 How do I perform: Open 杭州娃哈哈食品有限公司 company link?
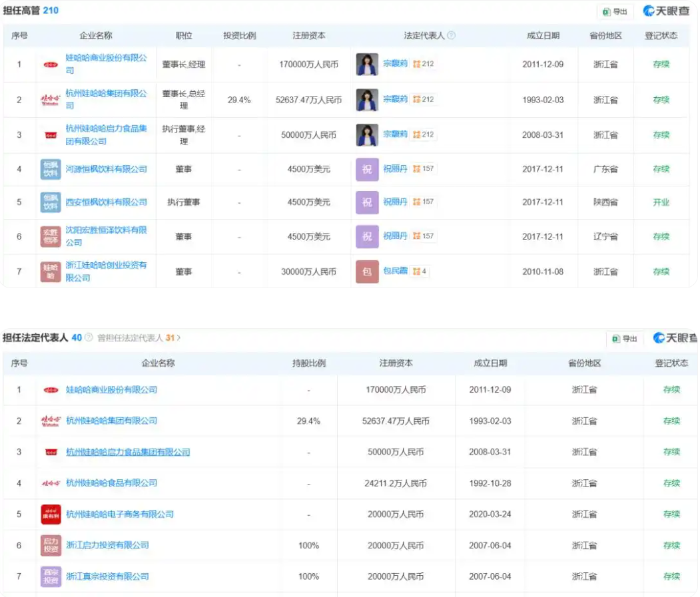[112, 483]
